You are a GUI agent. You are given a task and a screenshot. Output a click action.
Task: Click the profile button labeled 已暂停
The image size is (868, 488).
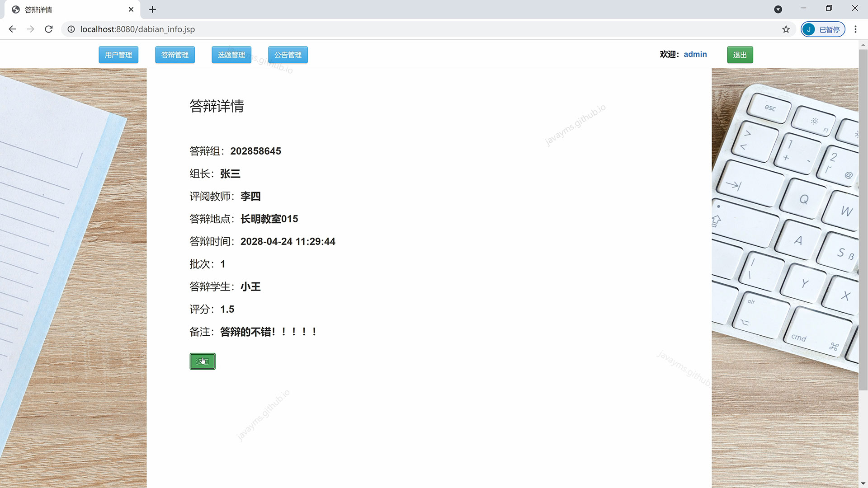click(x=823, y=29)
